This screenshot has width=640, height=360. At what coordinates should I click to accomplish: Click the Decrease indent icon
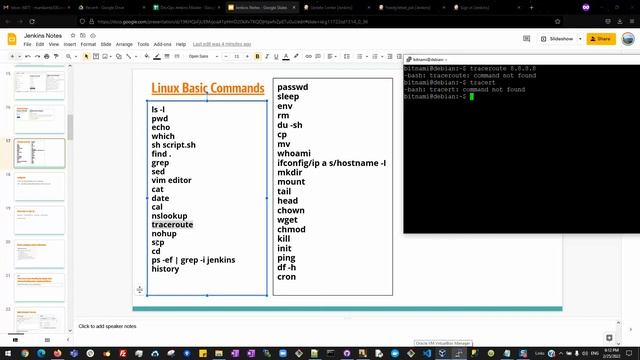[390, 56]
